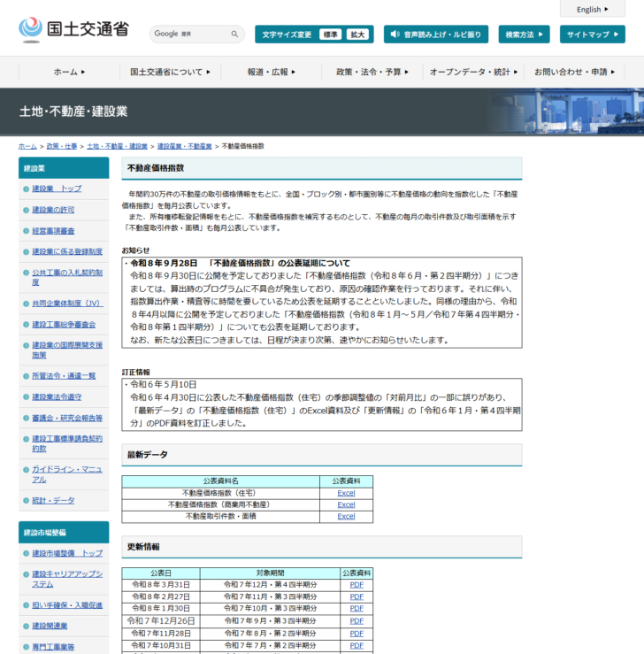This screenshot has width=644, height=654.
Task: Download Excel for 不動産価格指数（商業用不動産）
Action: tap(346, 504)
